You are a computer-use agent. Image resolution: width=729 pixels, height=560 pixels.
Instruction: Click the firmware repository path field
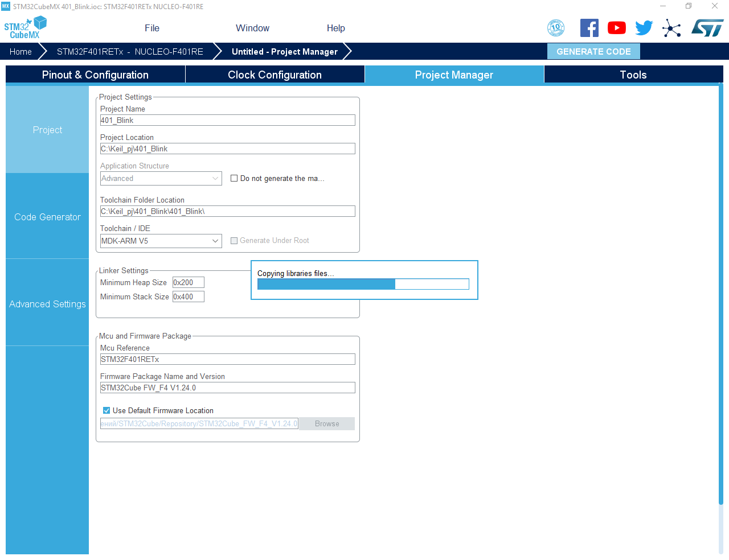click(x=199, y=423)
